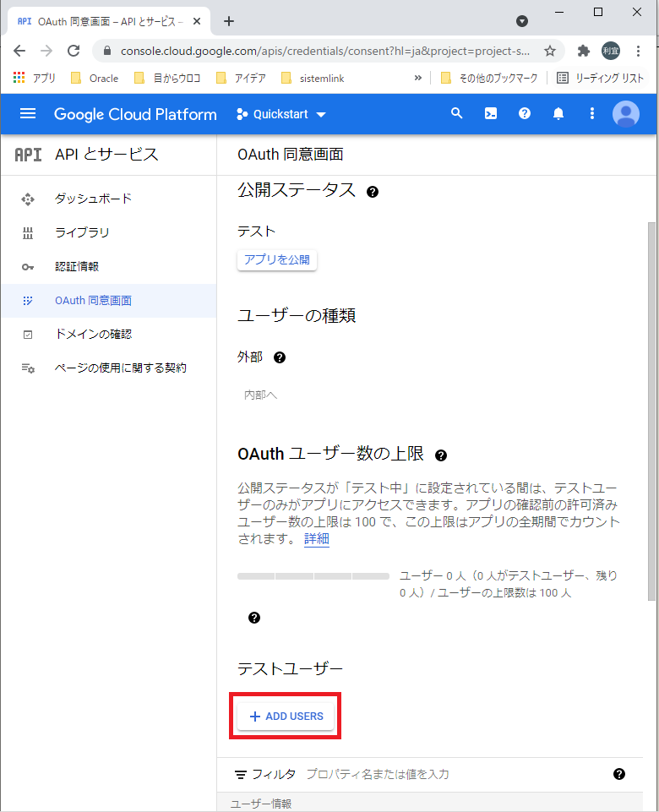The width and height of the screenshot is (659, 812).
Task: Click the フィルタ icon
Action: click(240, 775)
